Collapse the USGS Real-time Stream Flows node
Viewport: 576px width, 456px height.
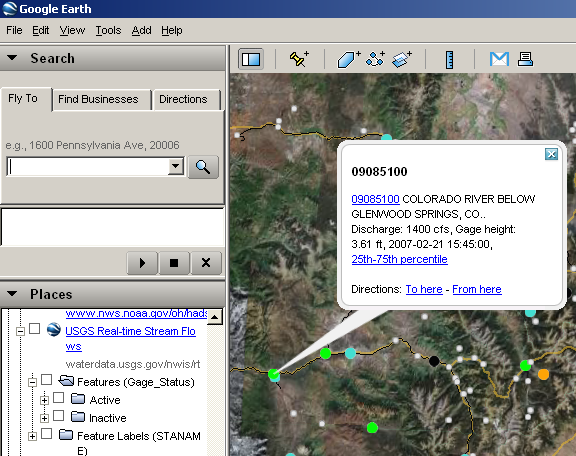(x=21, y=331)
